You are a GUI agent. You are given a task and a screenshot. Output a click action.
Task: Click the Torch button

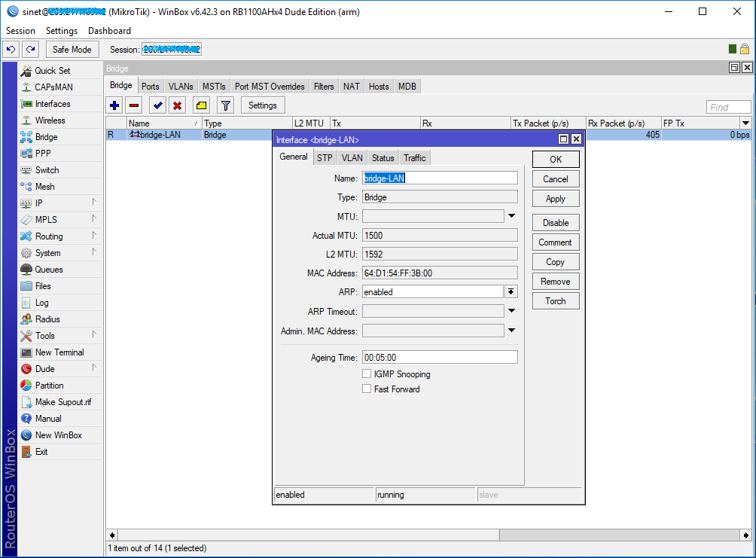click(x=556, y=301)
